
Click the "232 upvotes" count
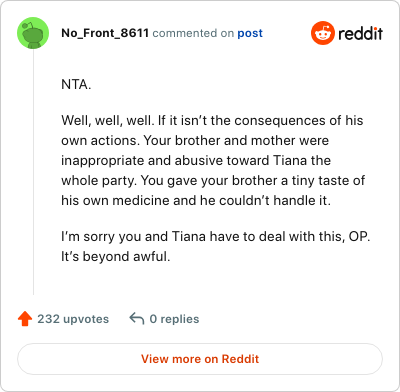point(73,319)
